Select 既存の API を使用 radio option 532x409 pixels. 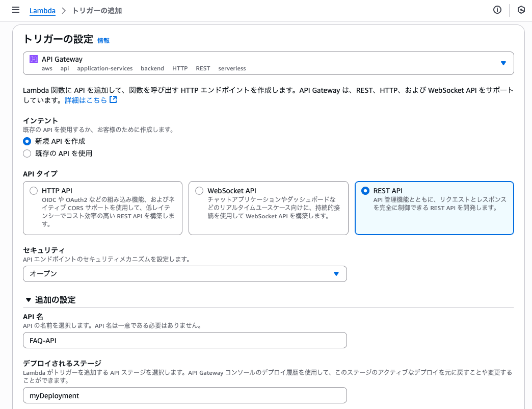(27, 154)
